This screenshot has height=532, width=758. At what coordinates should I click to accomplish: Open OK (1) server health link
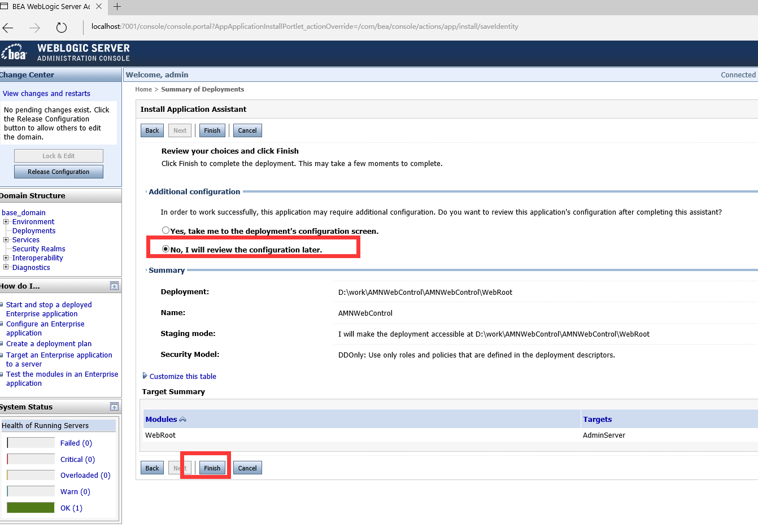pos(71,508)
